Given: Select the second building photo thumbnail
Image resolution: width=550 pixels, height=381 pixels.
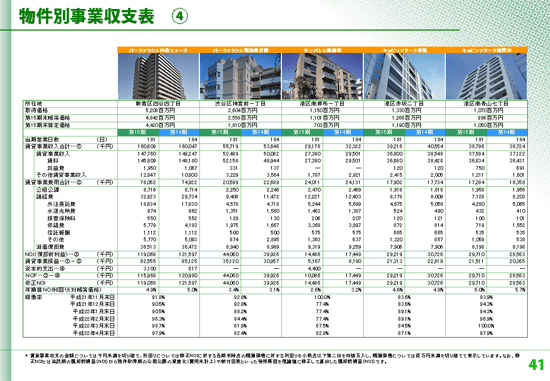Looking at the screenshot, I should coord(240,76).
